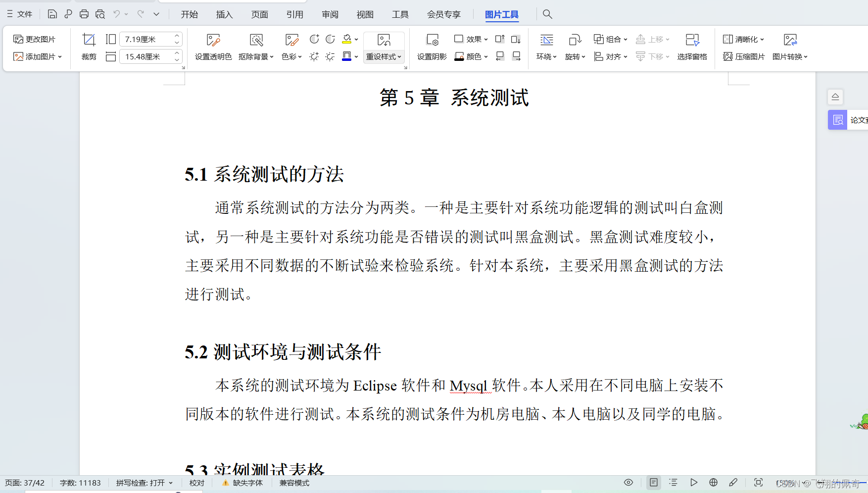The height and width of the screenshot is (493, 868).
Task: Open Sharpen (清晰化) dropdown
Action: pos(744,39)
